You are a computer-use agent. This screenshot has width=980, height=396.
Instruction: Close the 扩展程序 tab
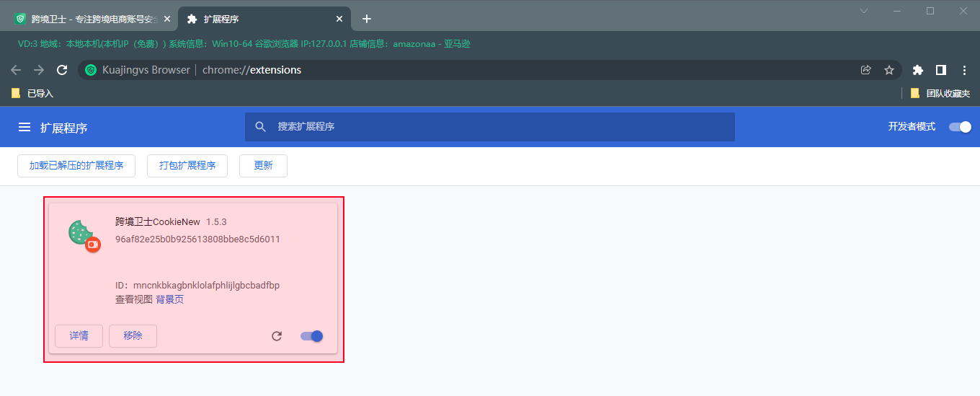click(339, 19)
